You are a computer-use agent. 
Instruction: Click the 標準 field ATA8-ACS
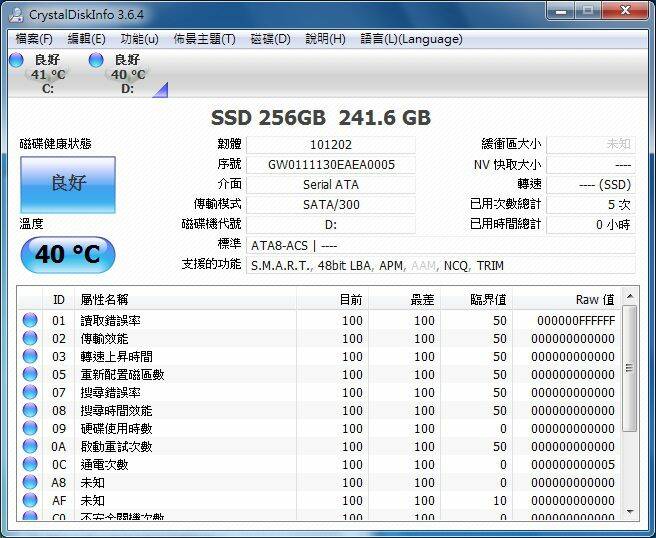point(441,245)
